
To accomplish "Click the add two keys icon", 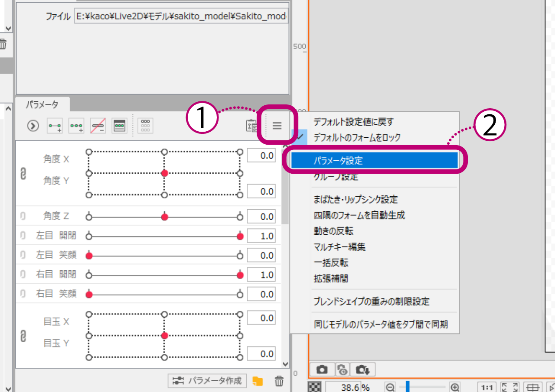I will tap(55, 126).
